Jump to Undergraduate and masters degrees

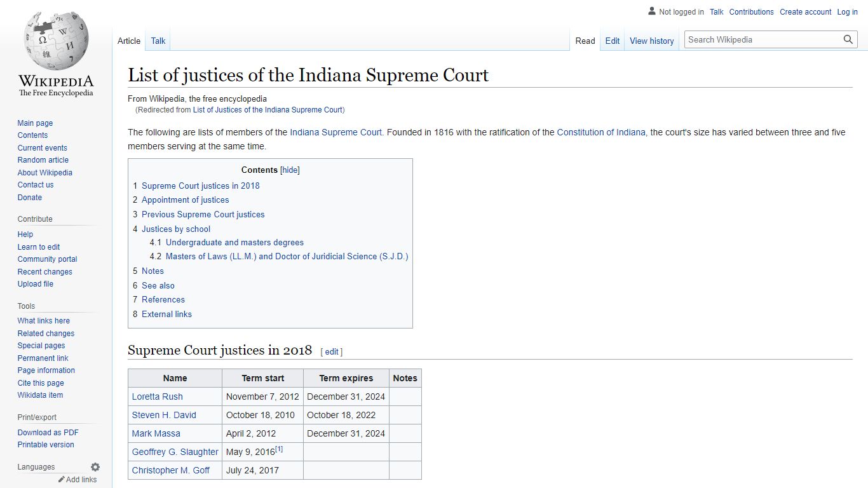(234, 243)
